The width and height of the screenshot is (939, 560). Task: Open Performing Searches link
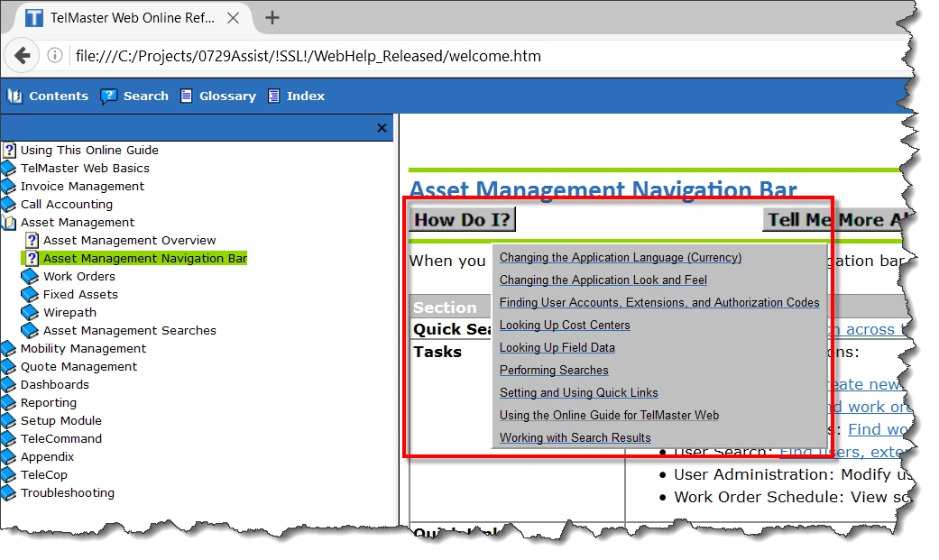(x=554, y=370)
